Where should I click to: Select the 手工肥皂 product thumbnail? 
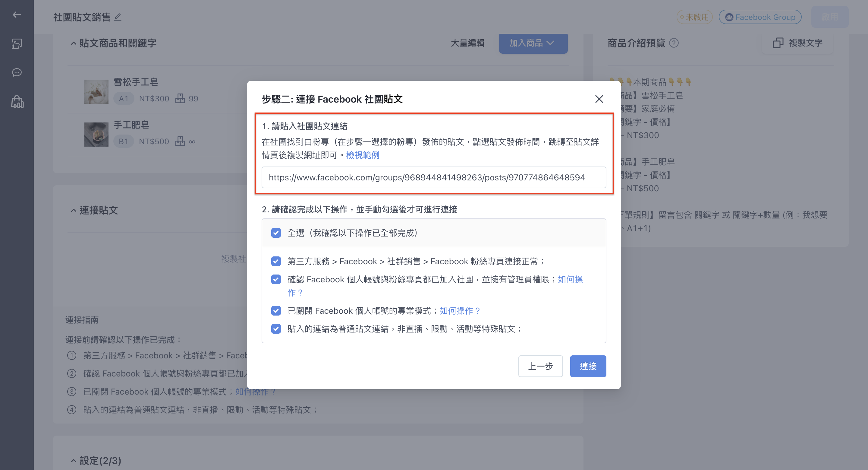click(x=96, y=134)
